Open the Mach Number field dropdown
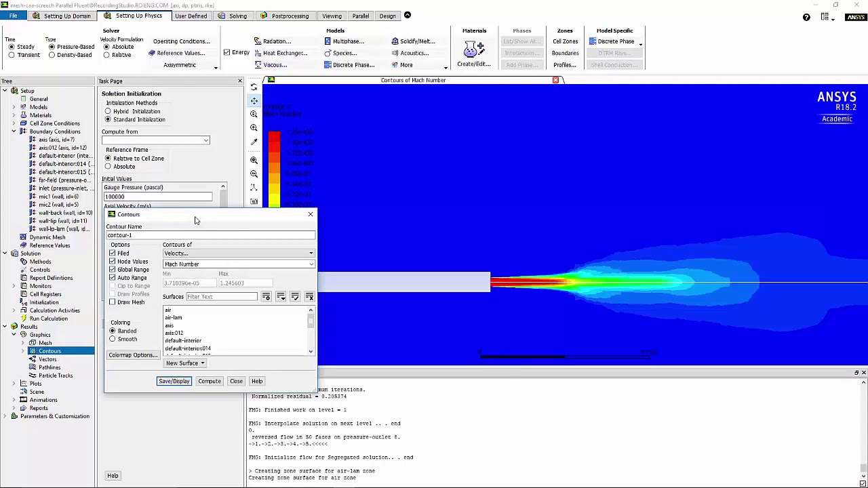 click(x=239, y=264)
